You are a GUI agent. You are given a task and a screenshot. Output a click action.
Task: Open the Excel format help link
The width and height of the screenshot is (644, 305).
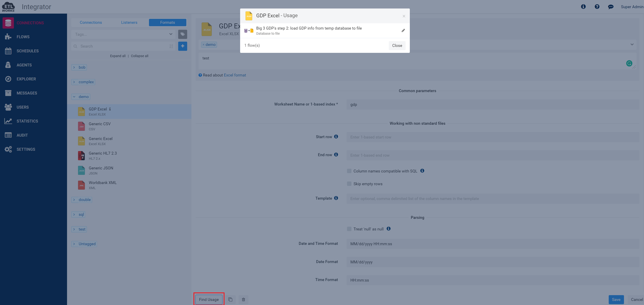235,75
